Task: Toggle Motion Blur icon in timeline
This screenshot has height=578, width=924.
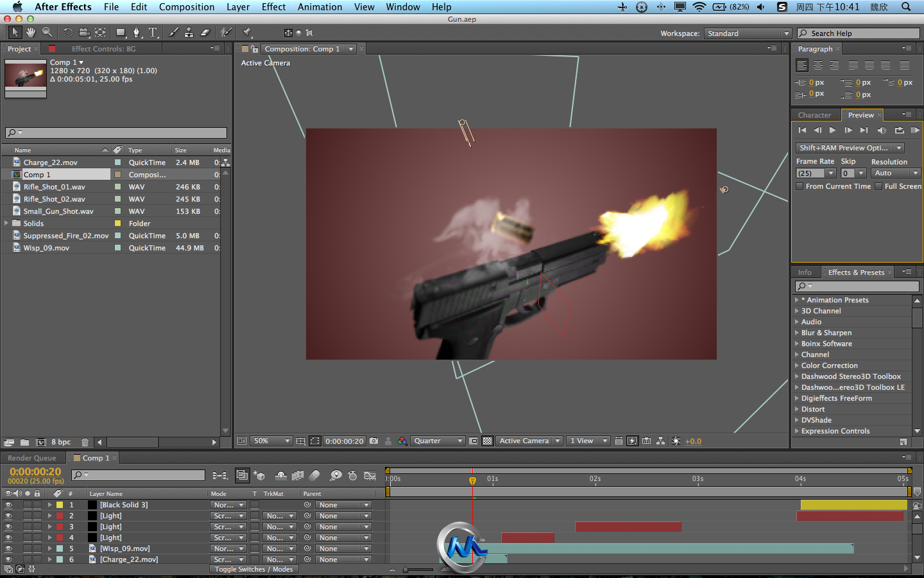Action: 314,475
